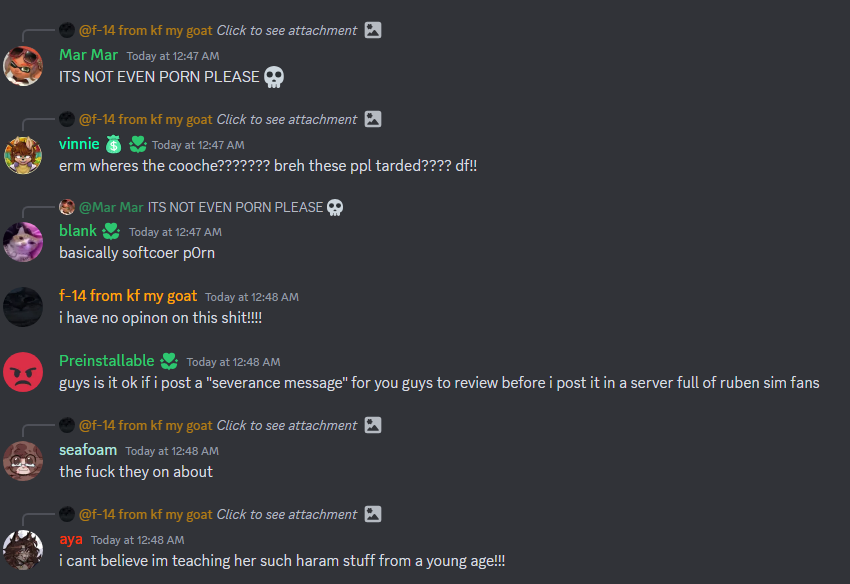Image resolution: width=850 pixels, height=584 pixels.
Task: Click the username 'f-14 from kf my goat'
Action: [128, 296]
